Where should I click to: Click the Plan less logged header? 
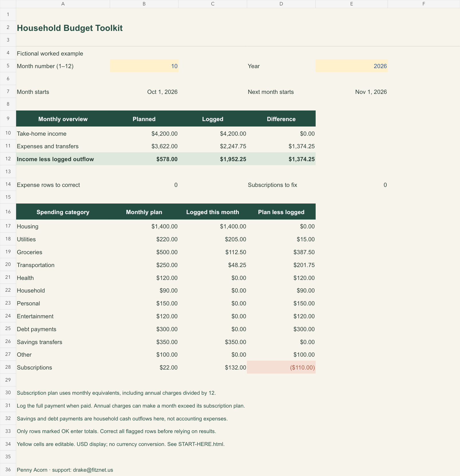click(x=281, y=212)
